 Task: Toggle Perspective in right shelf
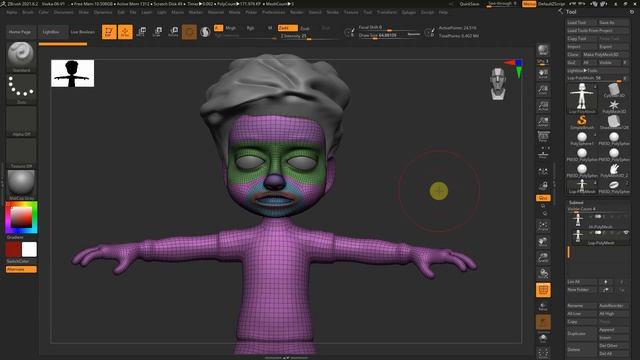click(x=543, y=138)
